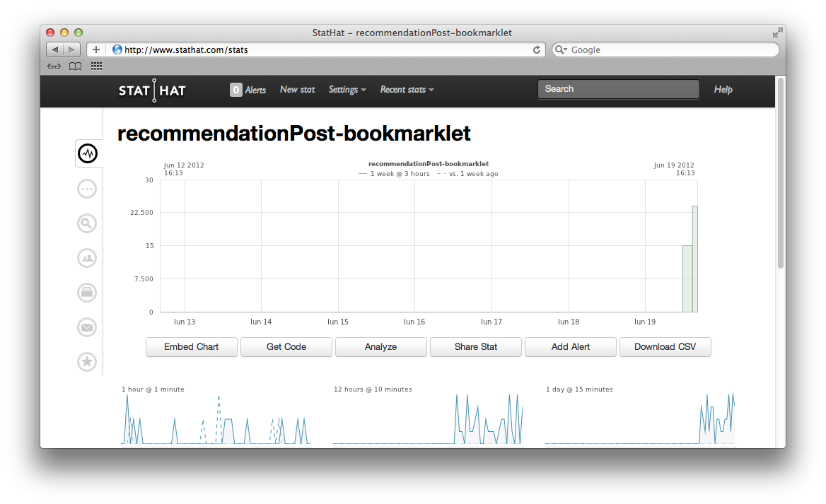The width and height of the screenshot is (826, 504).
Task: Click the archive box icon in sidebar
Action: pyautogui.click(x=86, y=293)
